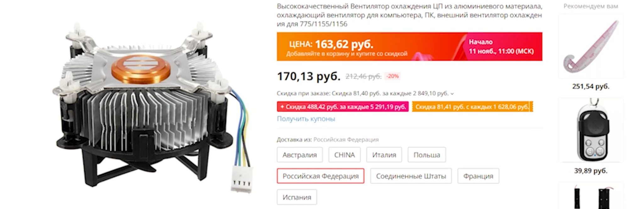The height and width of the screenshot is (209, 644).
Task: Open the sale price promo banner
Action: coord(409,46)
